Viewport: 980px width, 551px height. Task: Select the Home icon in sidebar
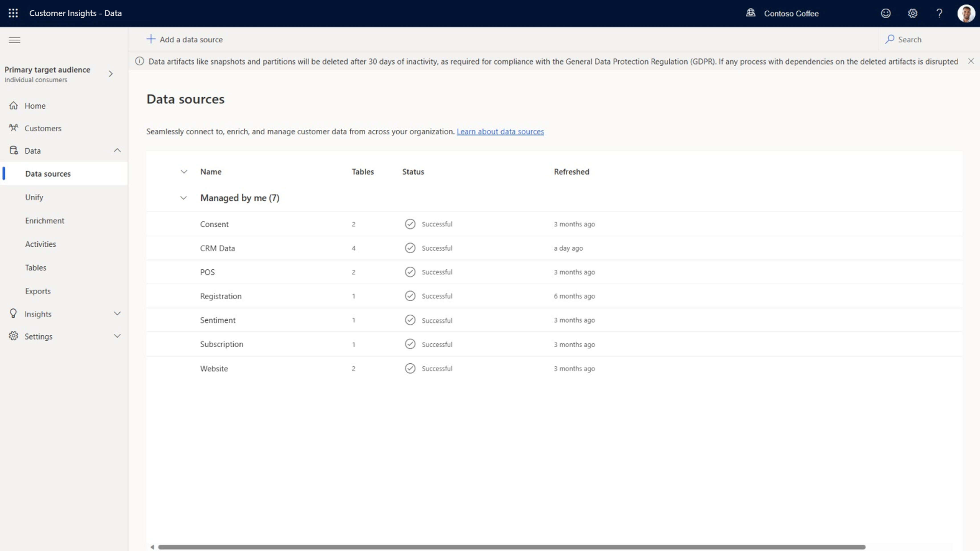click(x=14, y=105)
